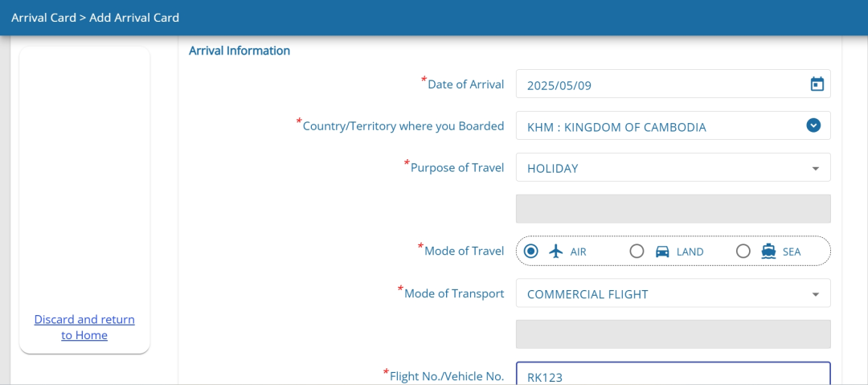Click the circular chevron icon in Country field
Image resolution: width=868 pixels, height=385 pixels.
click(x=813, y=125)
